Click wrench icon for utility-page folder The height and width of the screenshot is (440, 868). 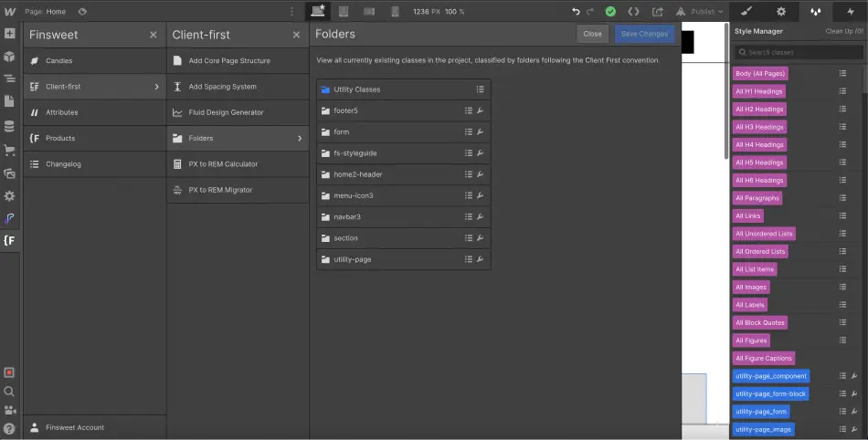coord(480,259)
